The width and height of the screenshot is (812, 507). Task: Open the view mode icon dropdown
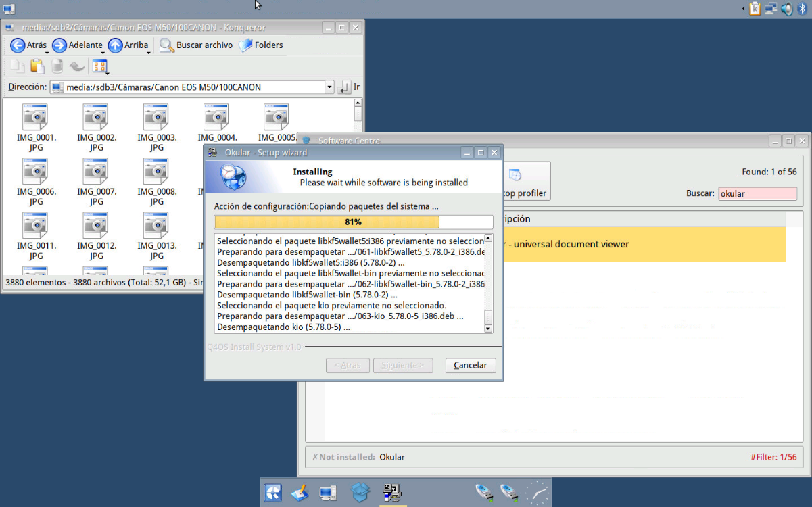100,66
